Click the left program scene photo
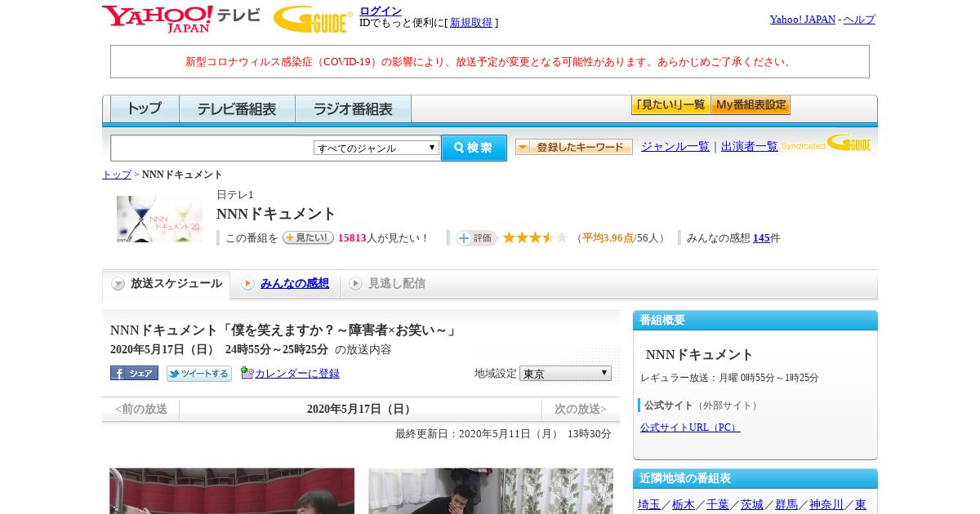The width and height of the screenshot is (980, 514). 232,491
